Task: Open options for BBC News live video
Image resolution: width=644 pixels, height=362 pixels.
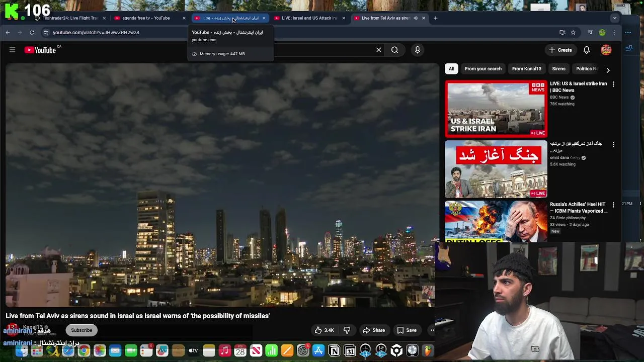Action: (613, 84)
